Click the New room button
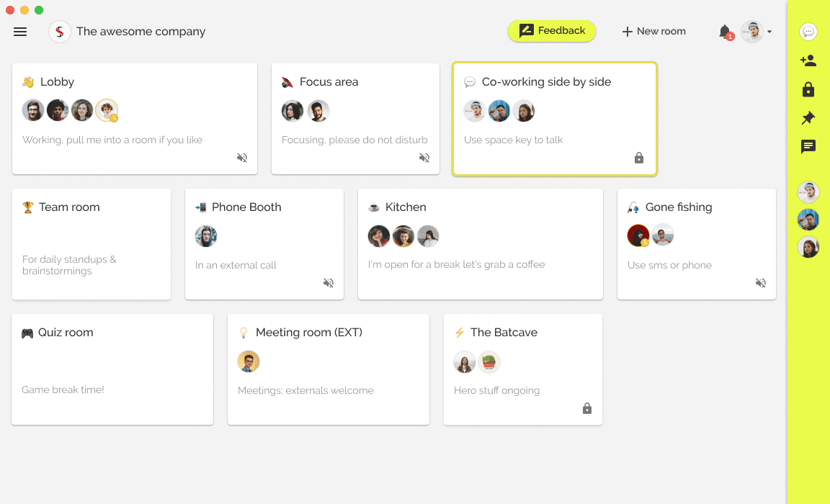 pyautogui.click(x=653, y=31)
